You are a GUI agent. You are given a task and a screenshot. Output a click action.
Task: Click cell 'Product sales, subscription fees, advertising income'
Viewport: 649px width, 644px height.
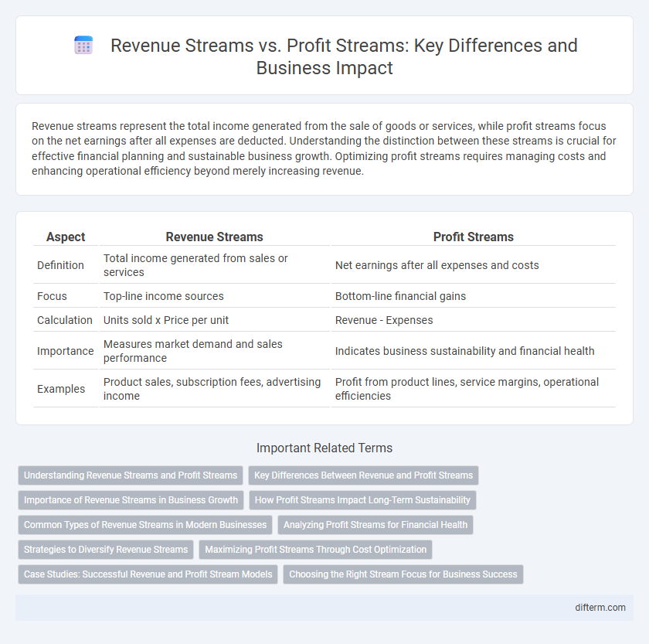pyautogui.click(x=215, y=389)
